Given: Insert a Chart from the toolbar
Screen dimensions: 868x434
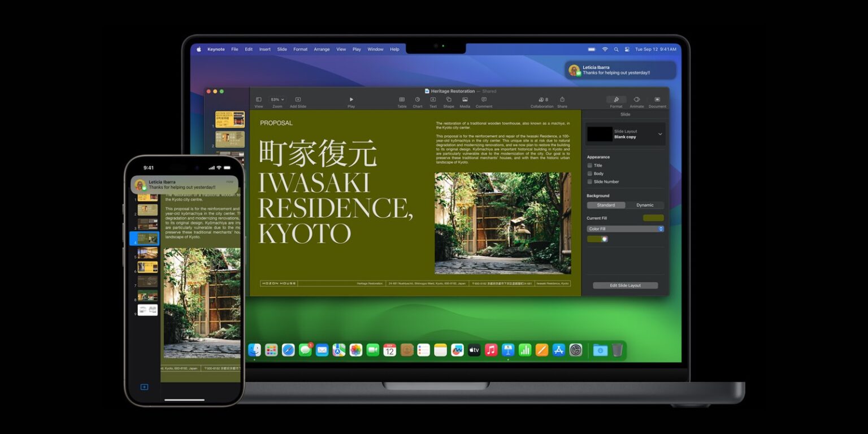Looking at the screenshot, I should pyautogui.click(x=418, y=100).
